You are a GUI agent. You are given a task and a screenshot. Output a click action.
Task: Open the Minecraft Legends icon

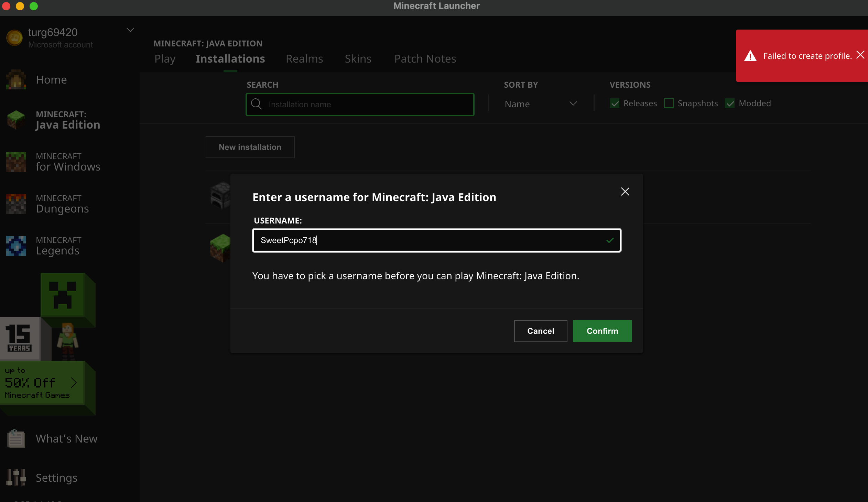[x=16, y=245]
